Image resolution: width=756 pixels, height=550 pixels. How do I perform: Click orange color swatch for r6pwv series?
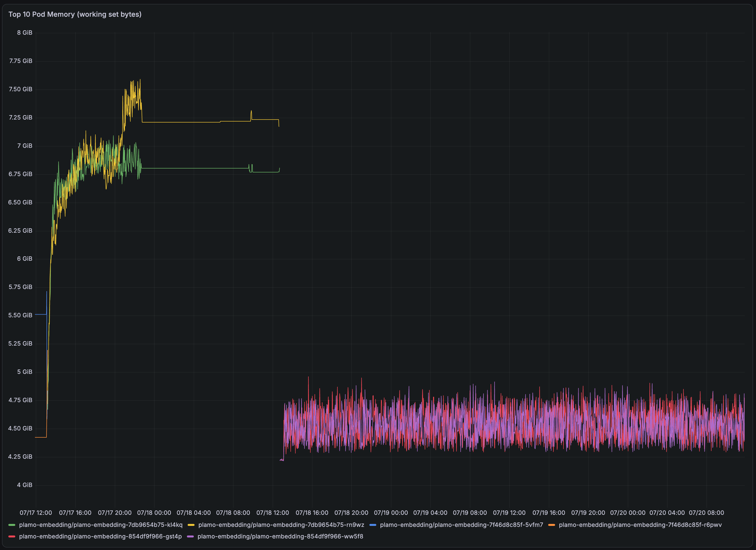click(x=551, y=525)
